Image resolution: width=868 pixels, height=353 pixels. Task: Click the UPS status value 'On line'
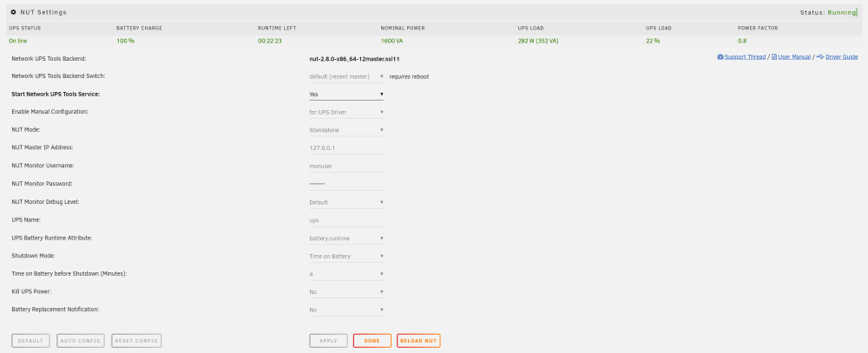tap(17, 41)
